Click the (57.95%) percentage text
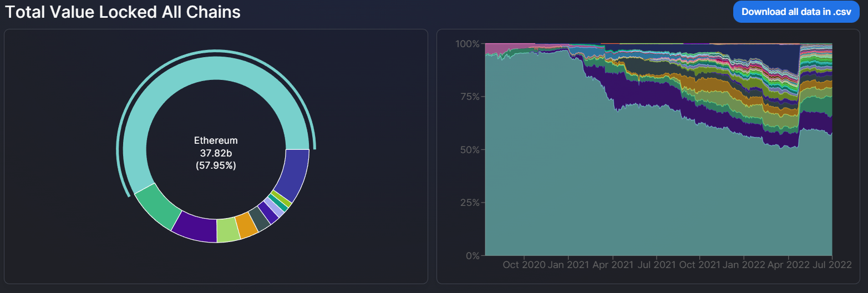Viewport: 868px width, 293px height. [216, 165]
